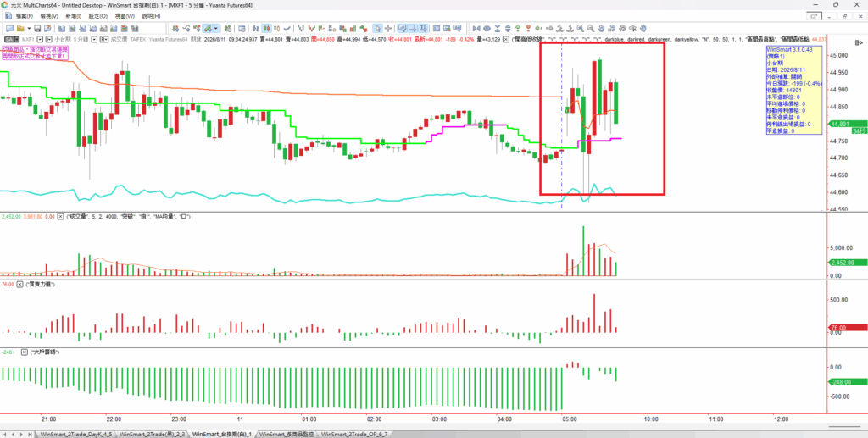The width and height of the screenshot is (868, 438).
Task: Click the save workspace floppy disk icon
Action: (37, 28)
